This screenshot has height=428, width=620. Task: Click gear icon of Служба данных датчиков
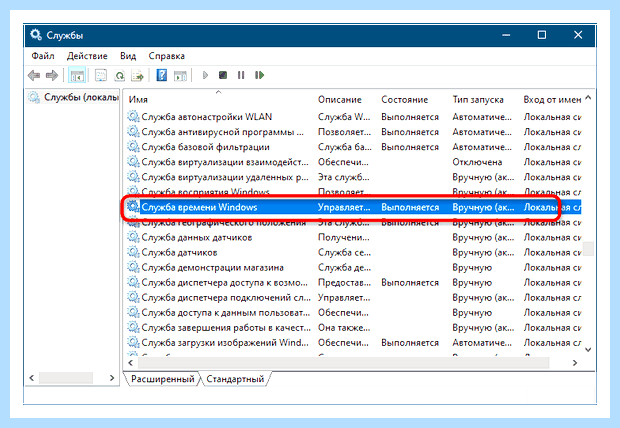click(x=133, y=237)
